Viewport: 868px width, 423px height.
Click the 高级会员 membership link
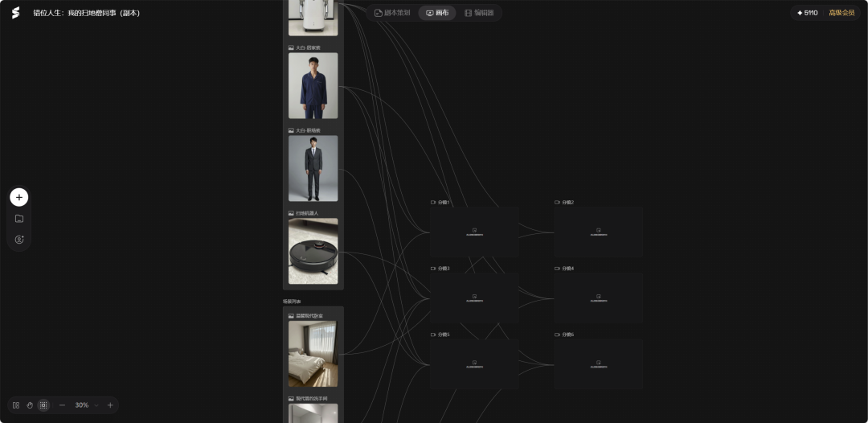(841, 13)
